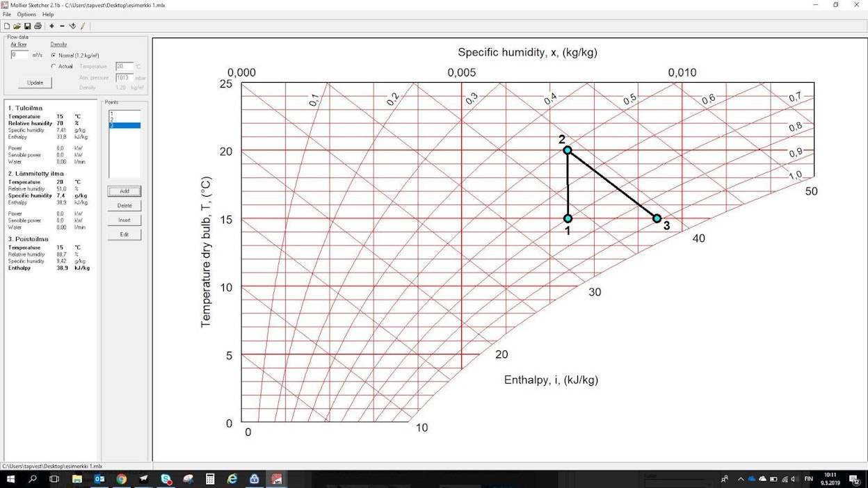
Task: Remove a point with the minus toolbar icon
Action: tap(62, 26)
